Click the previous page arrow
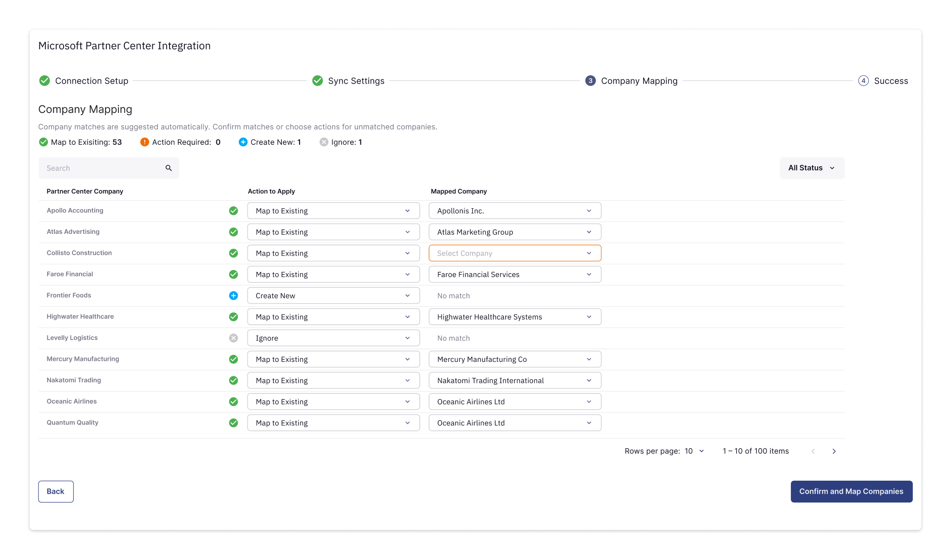951x560 pixels. (813, 451)
